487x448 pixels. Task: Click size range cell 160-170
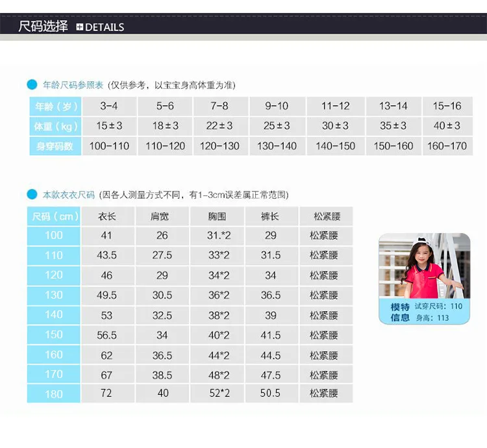coord(447,146)
